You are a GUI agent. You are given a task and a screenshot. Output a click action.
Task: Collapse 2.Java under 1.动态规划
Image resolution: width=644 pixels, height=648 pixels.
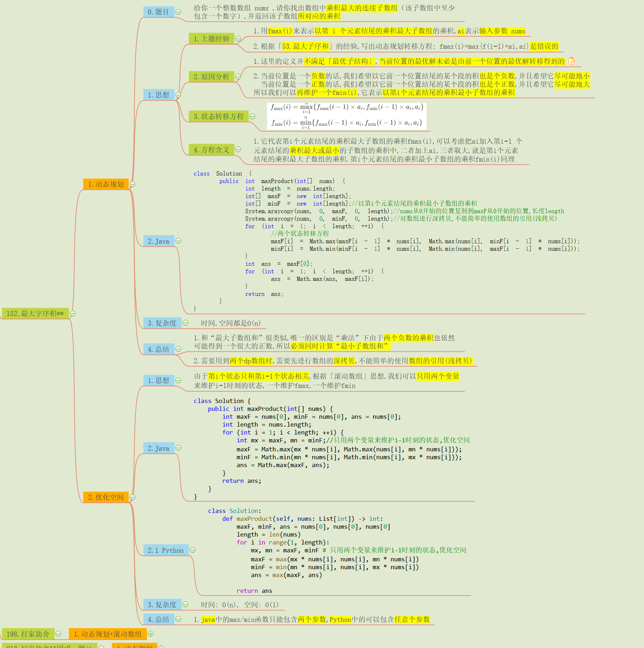[178, 241]
